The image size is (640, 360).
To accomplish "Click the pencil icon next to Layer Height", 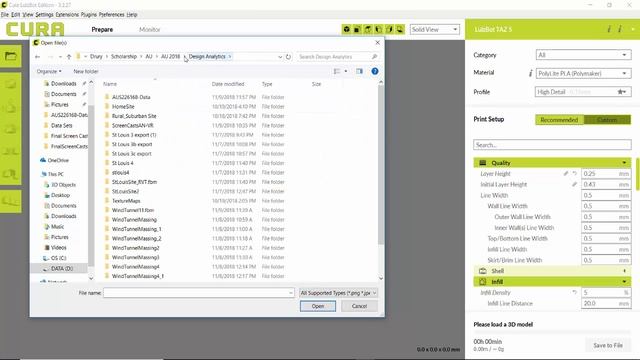I will click(566, 173).
